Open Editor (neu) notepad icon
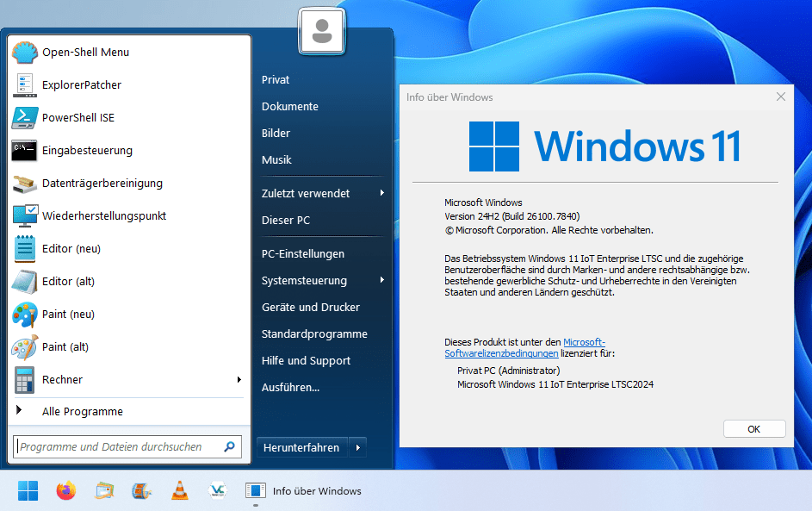 pyautogui.click(x=24, y=249)
